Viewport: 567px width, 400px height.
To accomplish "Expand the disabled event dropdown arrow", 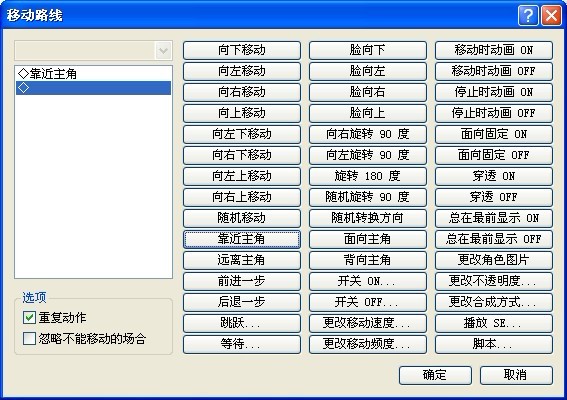I will click(x=163, y=50).
